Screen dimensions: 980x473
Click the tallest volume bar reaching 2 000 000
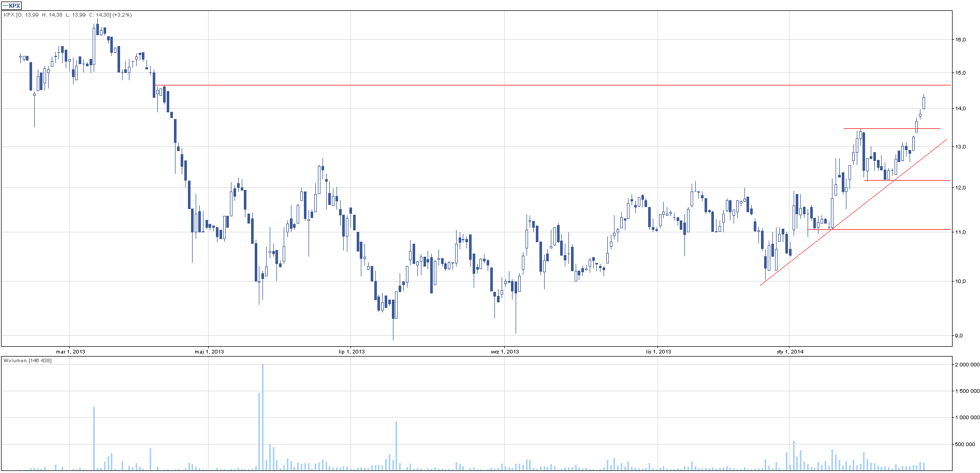pos(262,417)
